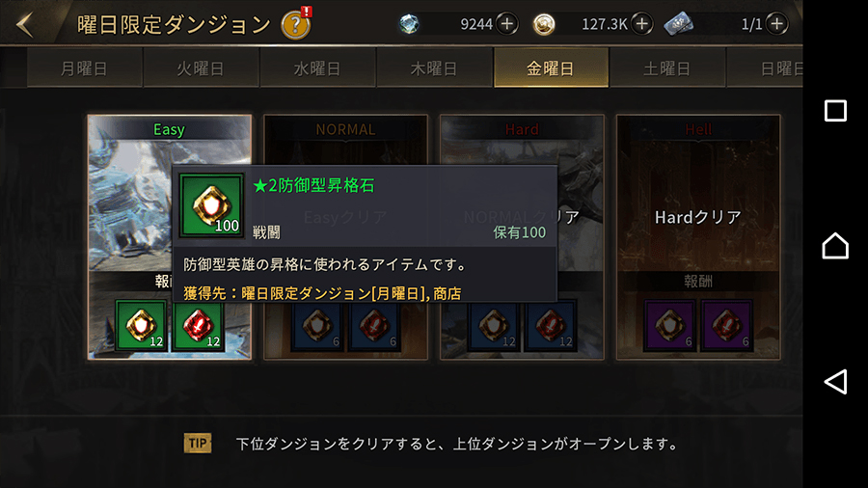The image size is (868, 488).
Task: Switch to the 月曜日 tab
Action: pos(85,68)
